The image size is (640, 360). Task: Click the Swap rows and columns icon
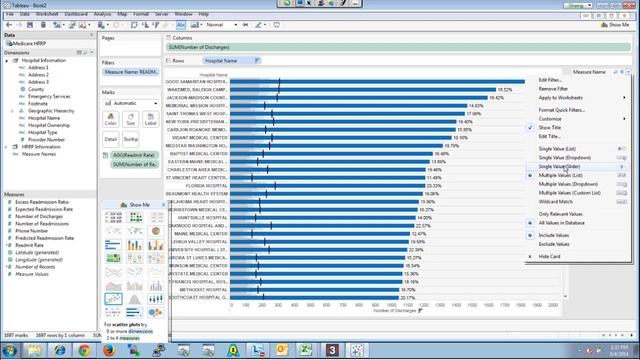click(x=134, y=25)
